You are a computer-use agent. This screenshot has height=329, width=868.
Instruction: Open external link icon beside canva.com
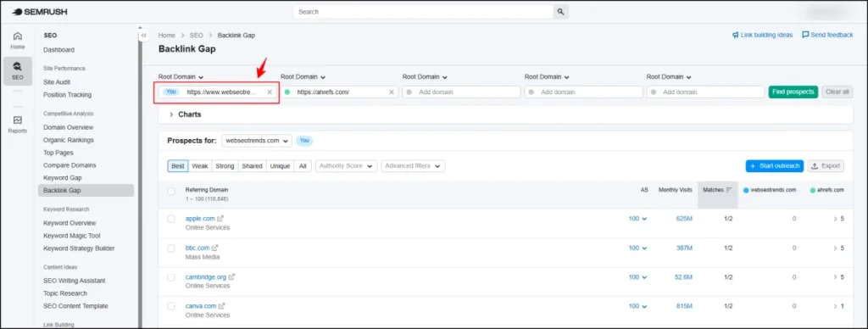[x=221, y=306]
